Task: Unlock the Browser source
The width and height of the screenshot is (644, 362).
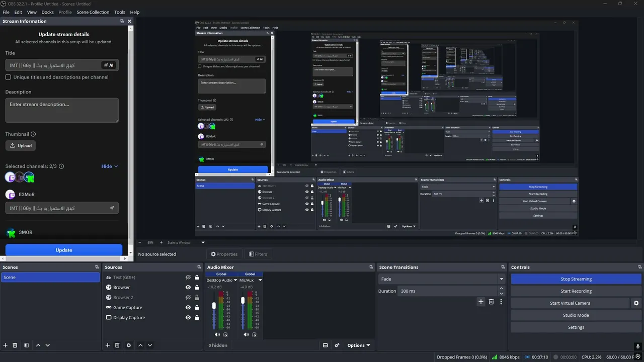Action: coord(197,287)
